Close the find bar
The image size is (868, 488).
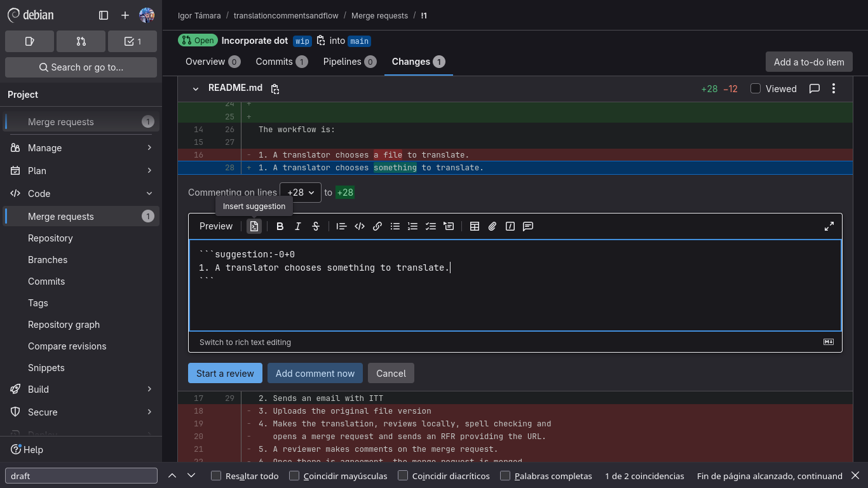[855, 475]
